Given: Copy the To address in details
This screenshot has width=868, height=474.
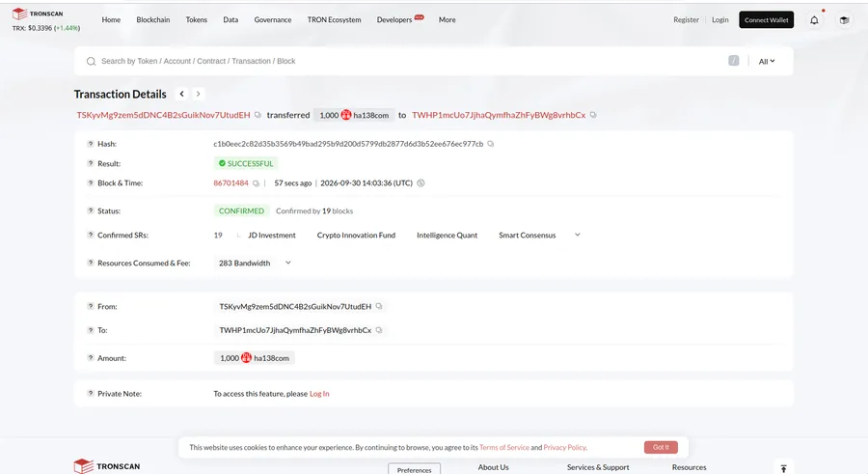Looking at the screenshot, I should [x=379, y=330].
